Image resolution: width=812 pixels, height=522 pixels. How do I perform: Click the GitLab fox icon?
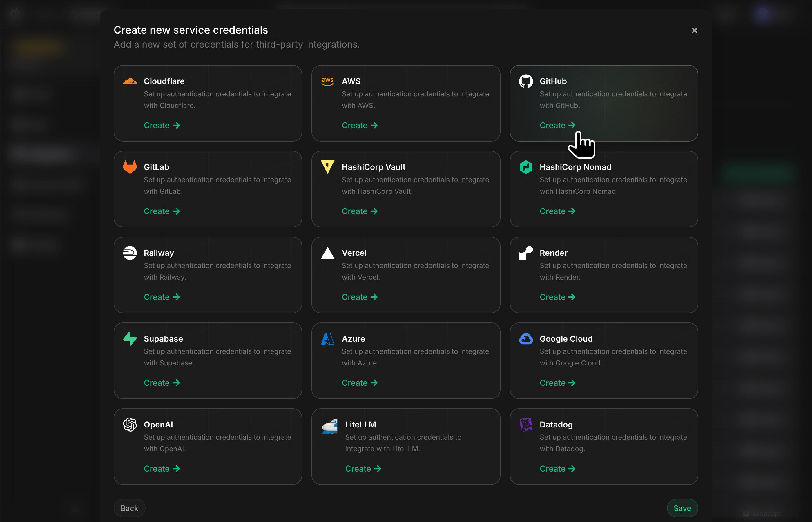[130, 167]
